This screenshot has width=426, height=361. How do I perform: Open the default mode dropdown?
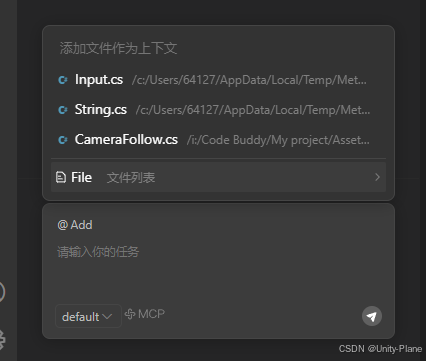click(88, 316)
